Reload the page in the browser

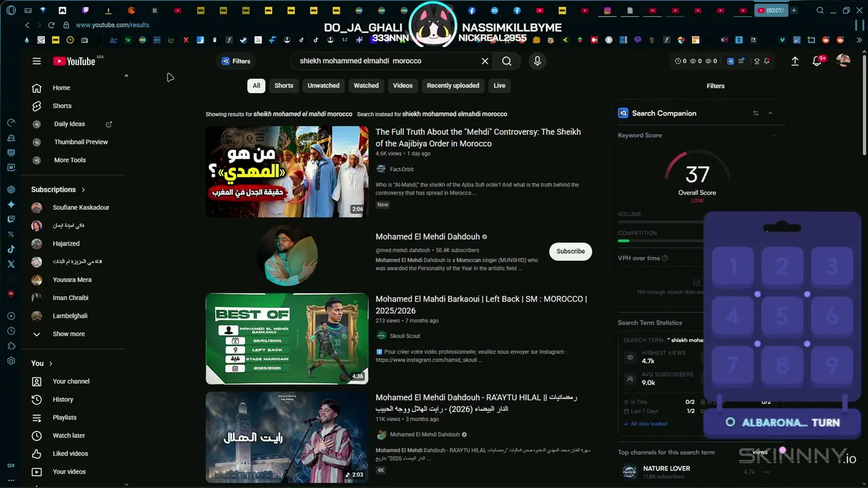(x=51, y=25)
